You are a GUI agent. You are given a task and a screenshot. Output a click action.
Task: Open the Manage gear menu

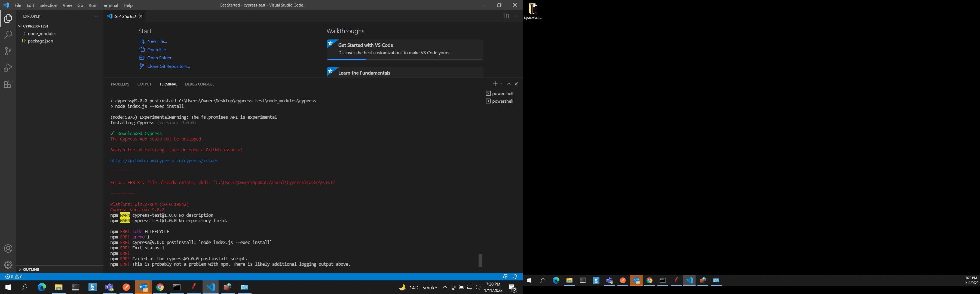(8, 265)
